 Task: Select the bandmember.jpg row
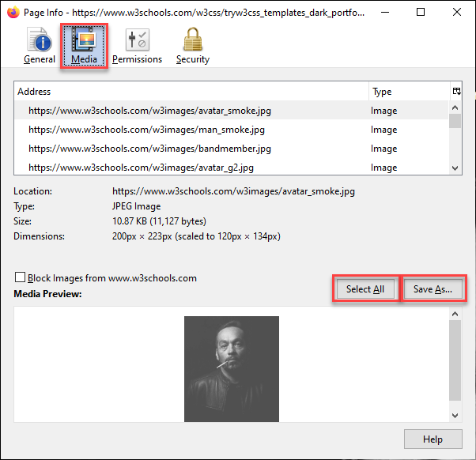pos(232,149)
